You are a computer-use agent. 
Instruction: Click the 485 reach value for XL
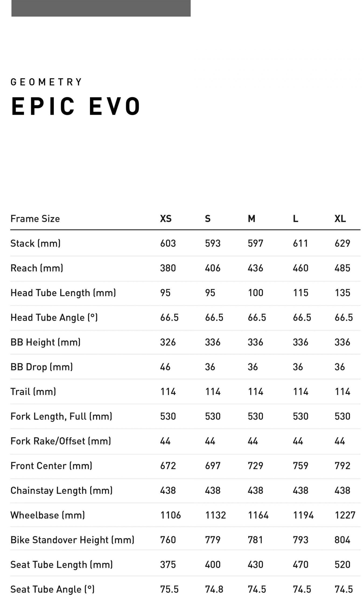click(x=342, y=268)
